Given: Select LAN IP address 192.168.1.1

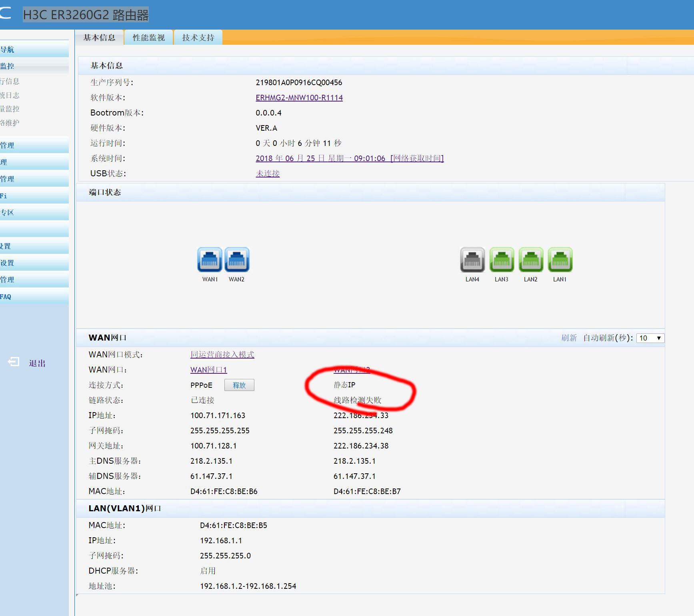Looking at the screenshot, I should (221, 540).
